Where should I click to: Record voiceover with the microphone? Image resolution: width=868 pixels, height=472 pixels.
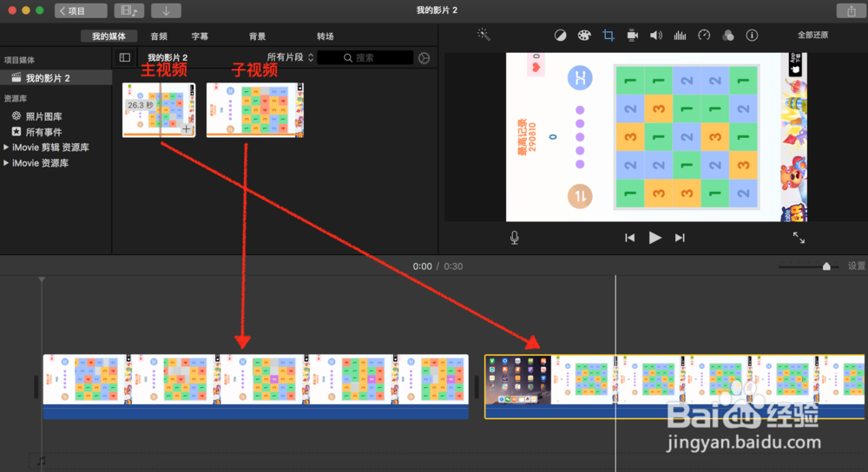(514, 238)
